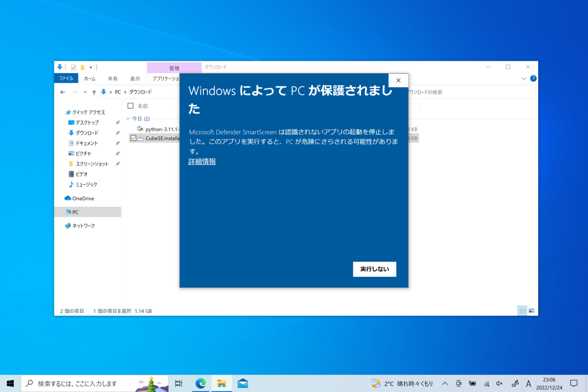588x392 pixels.
Task: Select the python-3.11.1 file
Action: point(157,129)
